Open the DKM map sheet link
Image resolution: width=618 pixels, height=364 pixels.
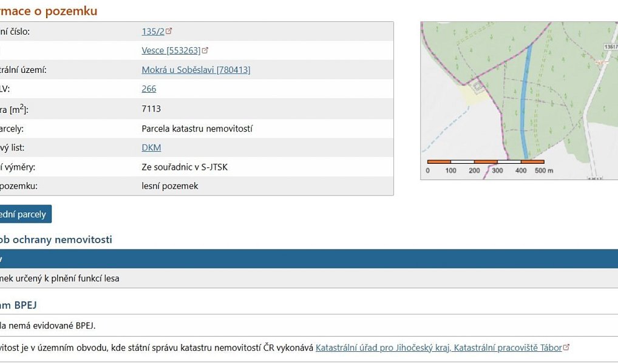pyautogui.click(x=151, y=147)
